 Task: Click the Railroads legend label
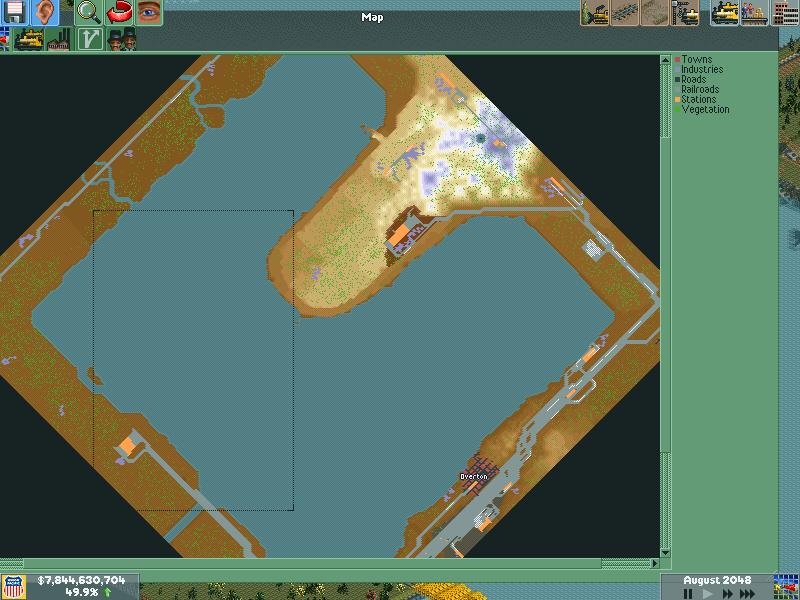tap(700, 89)
